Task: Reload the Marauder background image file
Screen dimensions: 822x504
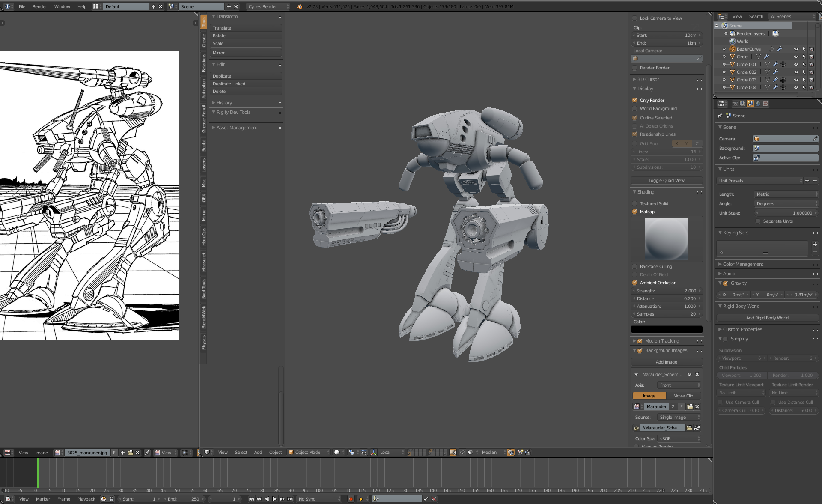Action: point(697,428)
